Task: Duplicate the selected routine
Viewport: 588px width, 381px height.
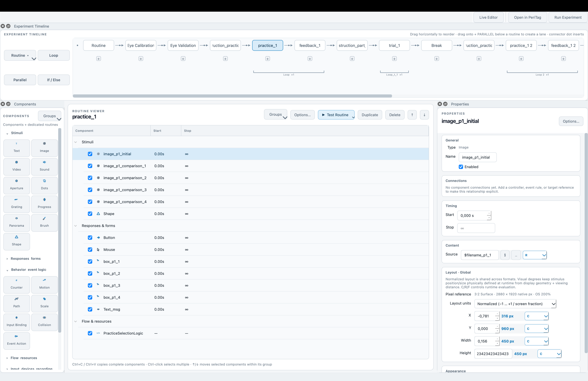Action: [370, 115]
